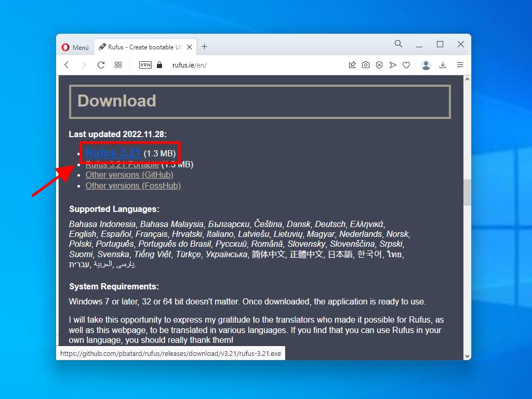532x399 pixels.
Task: Open the Opera Menú button
Action: coord(75,47)
